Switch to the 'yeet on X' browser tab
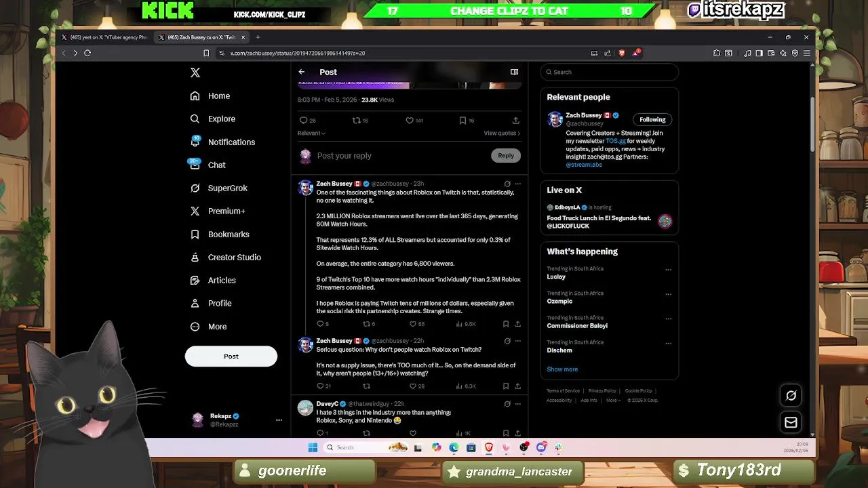Viewport: 868px width, 488px height. pos(105,37)
